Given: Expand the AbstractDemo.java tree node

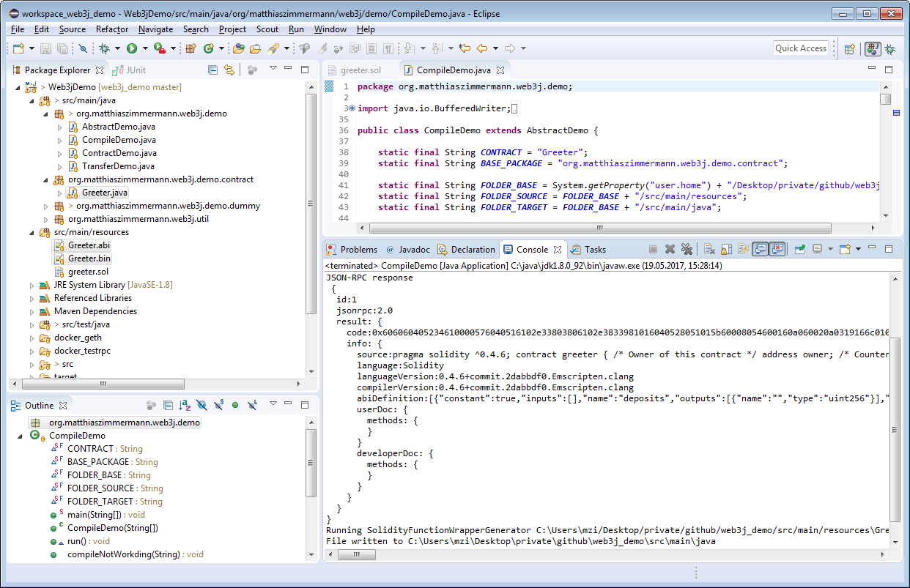Looking at the screenshot, I should coord(60,127).
